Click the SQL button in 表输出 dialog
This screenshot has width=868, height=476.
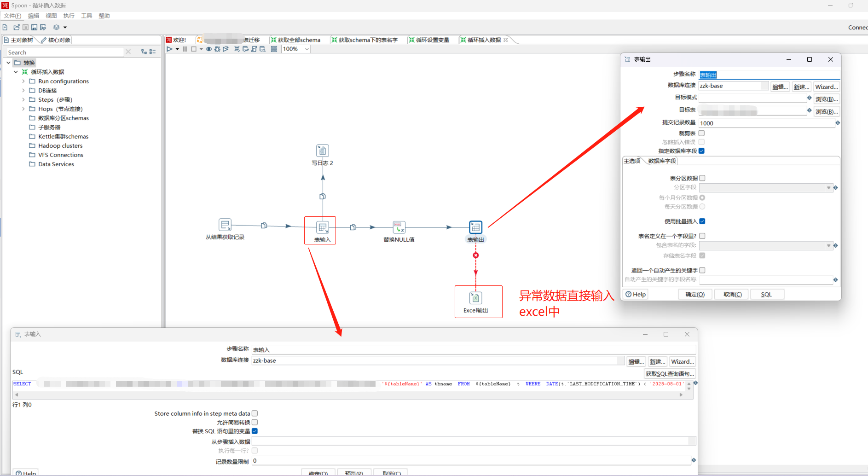[x=766, y=294]
